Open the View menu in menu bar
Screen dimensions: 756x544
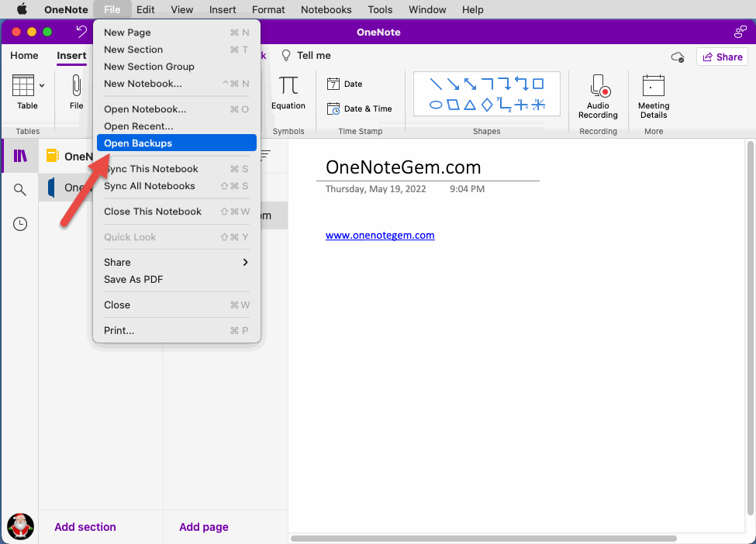tap(181, 9)
